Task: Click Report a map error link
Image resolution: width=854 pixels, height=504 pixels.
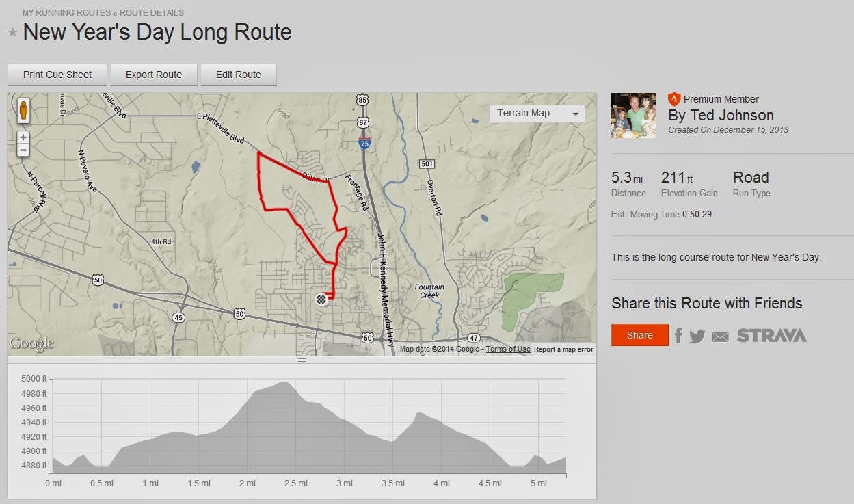Action: pos(563,349)
